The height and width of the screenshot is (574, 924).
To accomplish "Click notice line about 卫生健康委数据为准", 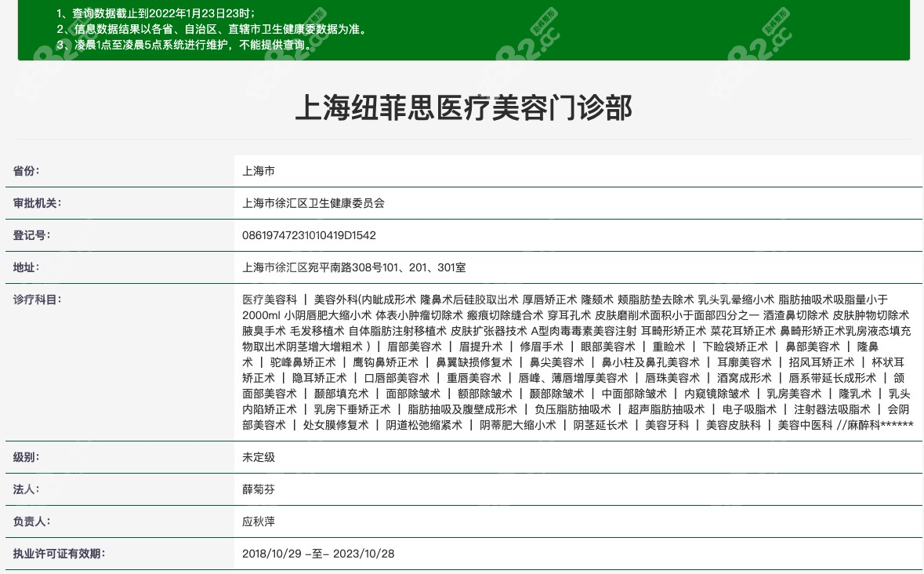I will click(213, 29).
